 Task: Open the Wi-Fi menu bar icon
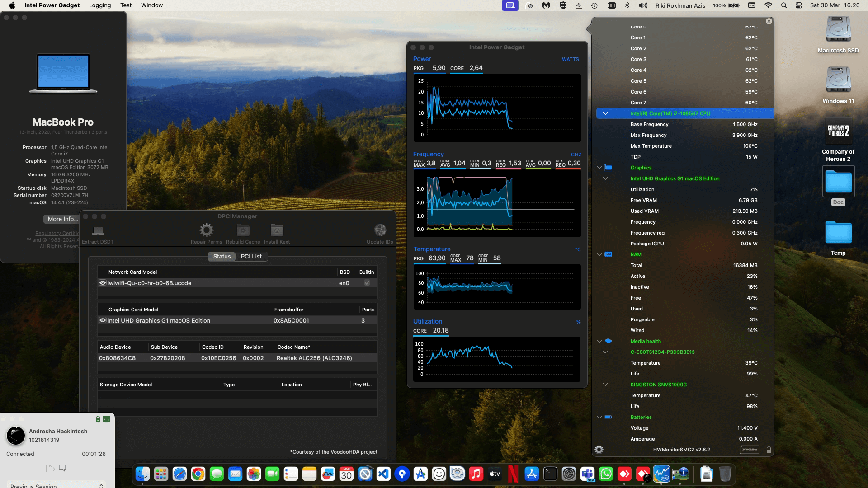click(768, 5)
